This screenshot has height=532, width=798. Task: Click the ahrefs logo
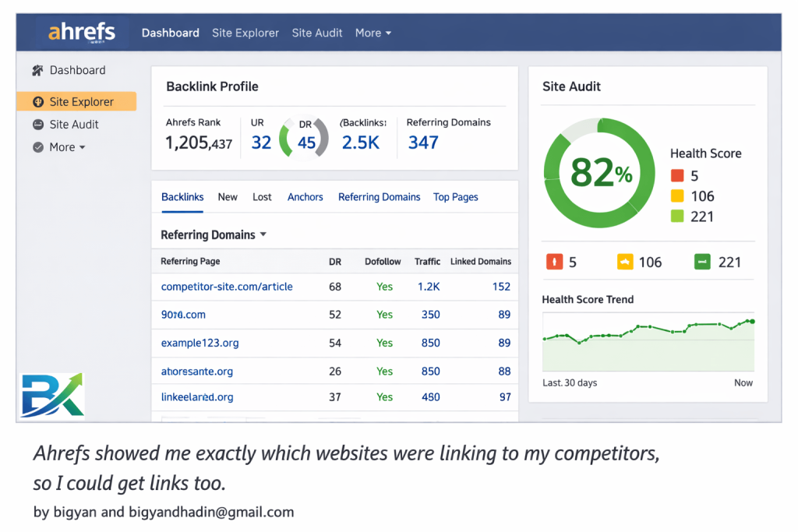click(81, 31)
